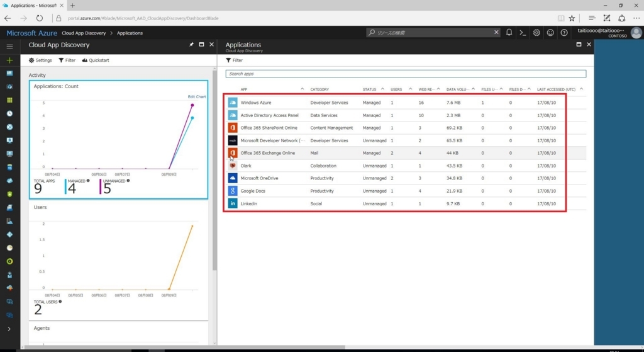This screenshot has width=644, height=352.
Task: Click the MANAGED info icon
Action: click(88, 181)
